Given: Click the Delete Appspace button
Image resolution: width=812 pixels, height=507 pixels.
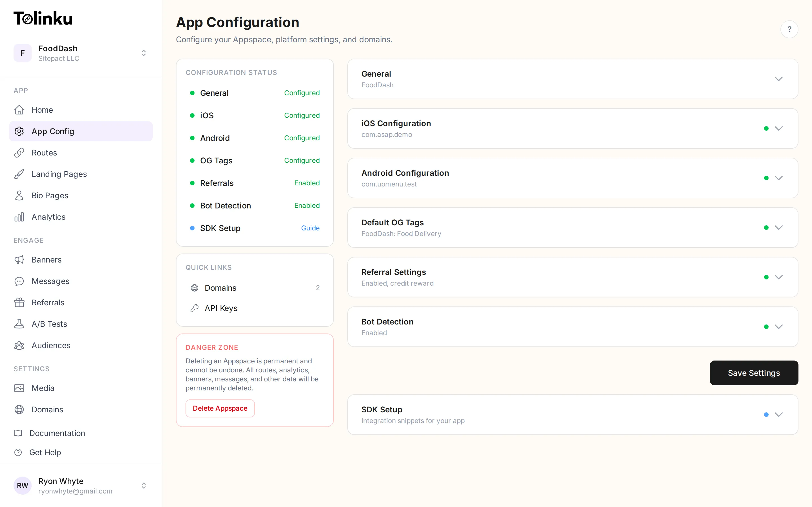Looking at the screenshot, I should tap(220, 408).
